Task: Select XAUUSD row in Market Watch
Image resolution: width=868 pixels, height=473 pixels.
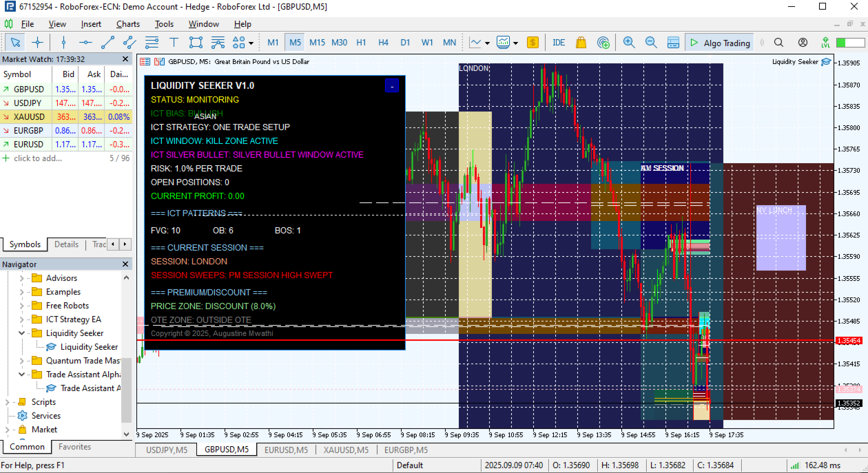Action: [66, 116]
